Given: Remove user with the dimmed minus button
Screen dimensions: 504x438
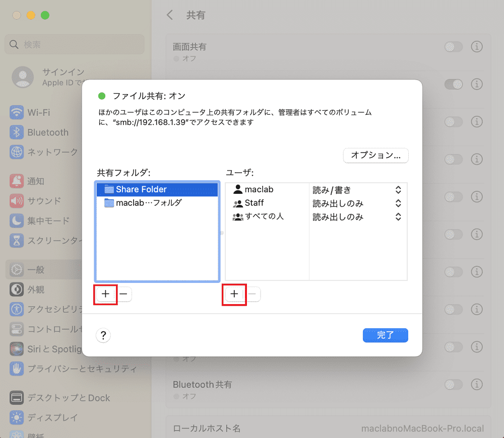Looking at the screenshot, I should coord(253,294).
